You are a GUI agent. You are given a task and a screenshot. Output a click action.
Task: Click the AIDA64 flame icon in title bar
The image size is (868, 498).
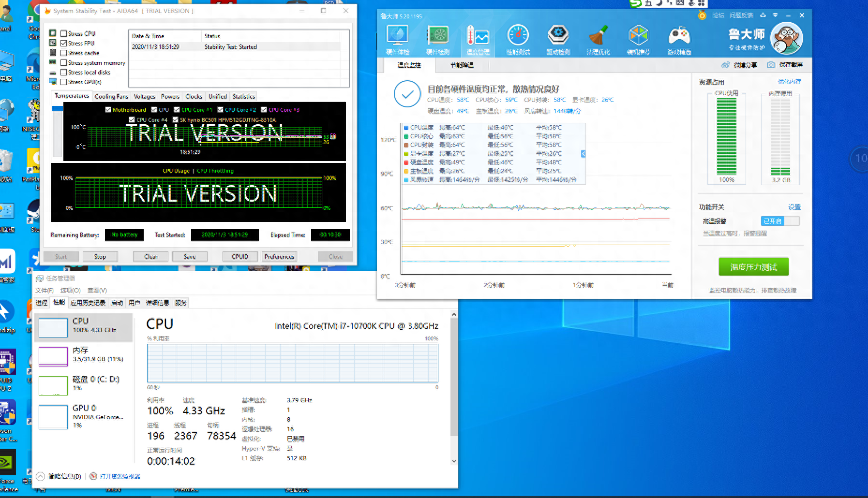[47, 11]
